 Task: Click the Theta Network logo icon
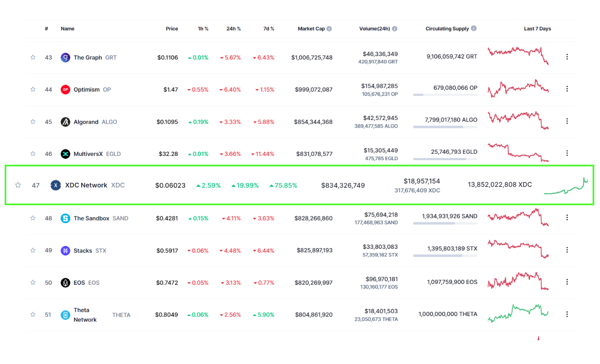65,315
